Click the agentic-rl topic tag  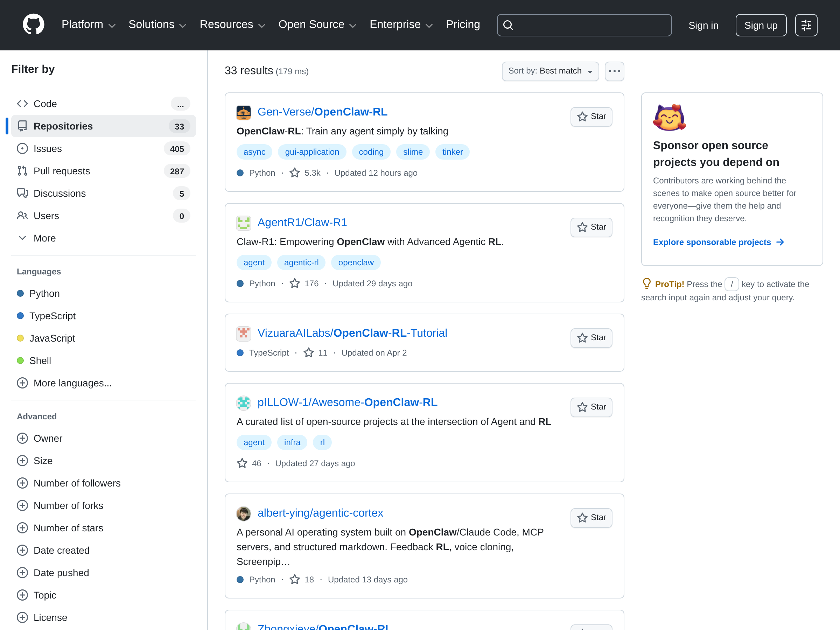pos(301,262)
